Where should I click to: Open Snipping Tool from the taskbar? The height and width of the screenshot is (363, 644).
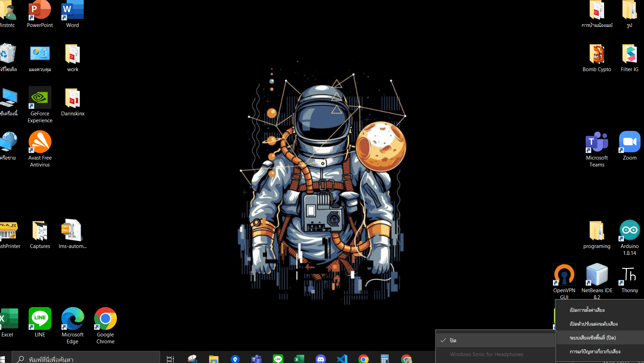click(192, 359)
